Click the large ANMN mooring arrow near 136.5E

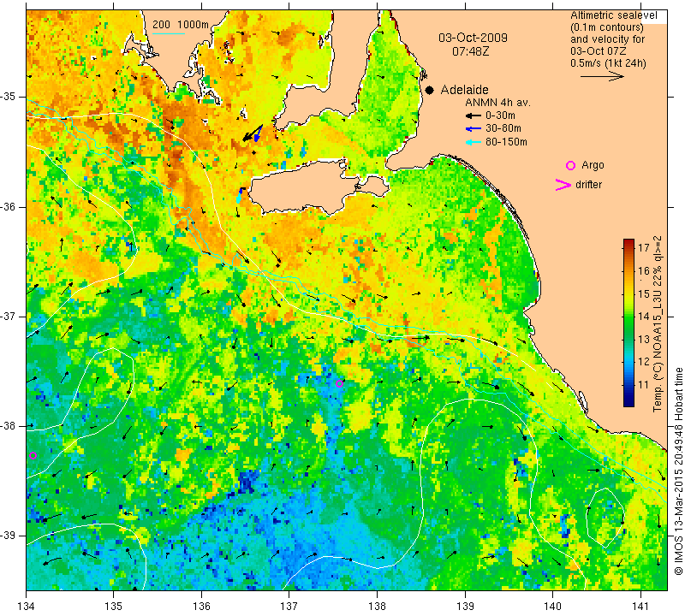(252, 133)
